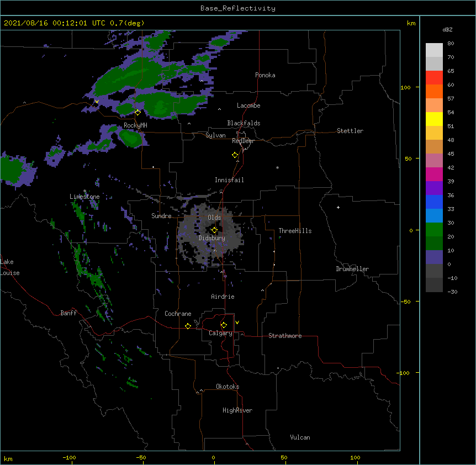Click the green echo at the map's west edge

(x=12, y=170)
